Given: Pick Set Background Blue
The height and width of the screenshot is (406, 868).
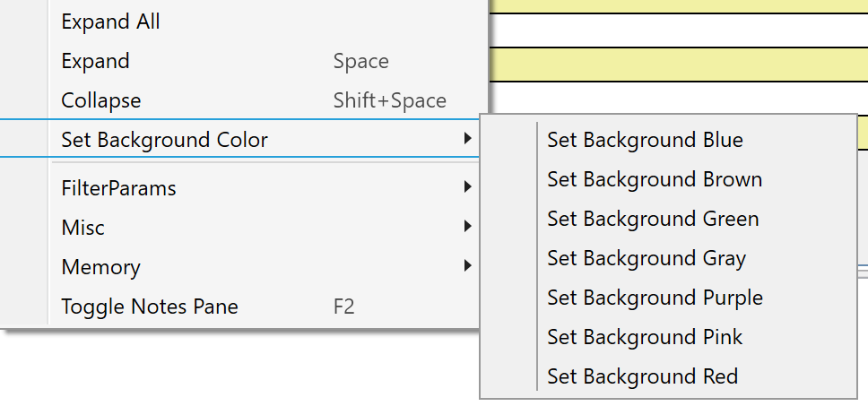Looking at the screenshot, I should (645, 140).
